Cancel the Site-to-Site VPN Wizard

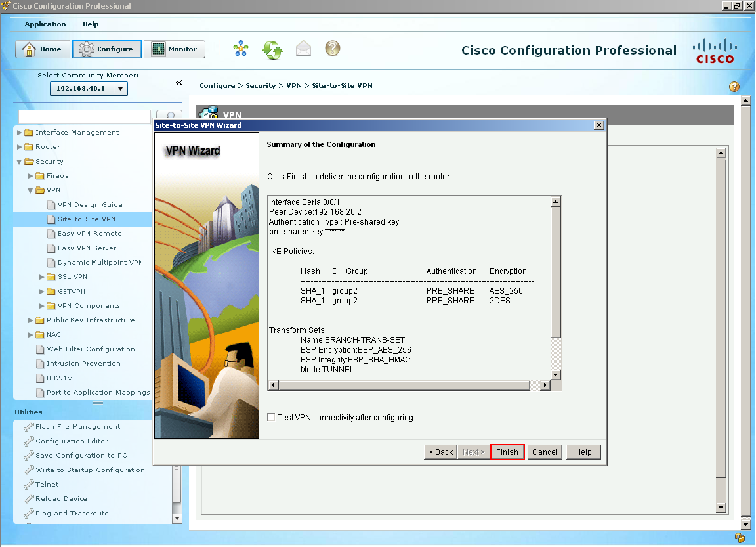click(545, 452)
